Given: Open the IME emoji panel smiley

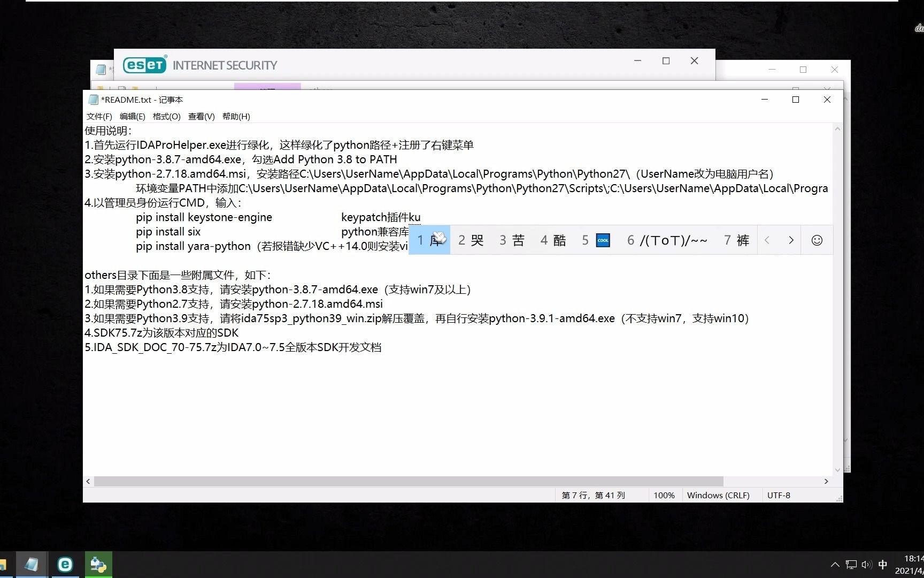Looking at the screenshot, I should point(817,240).
